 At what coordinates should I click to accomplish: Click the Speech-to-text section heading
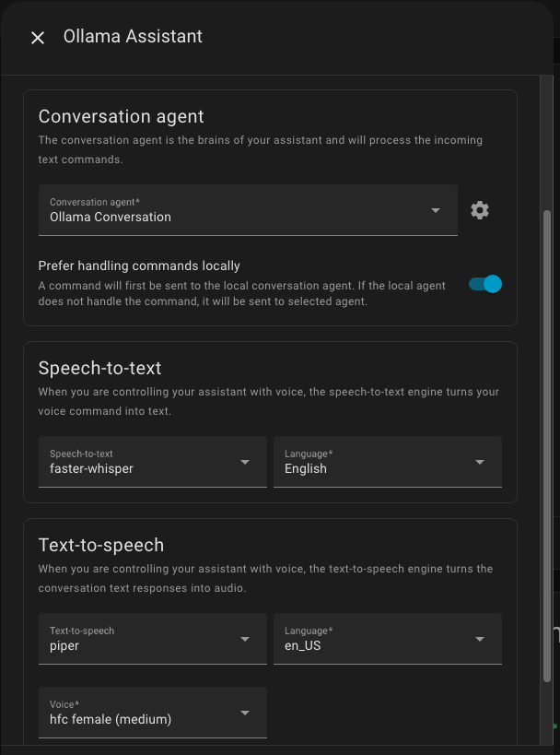(100, 368)
